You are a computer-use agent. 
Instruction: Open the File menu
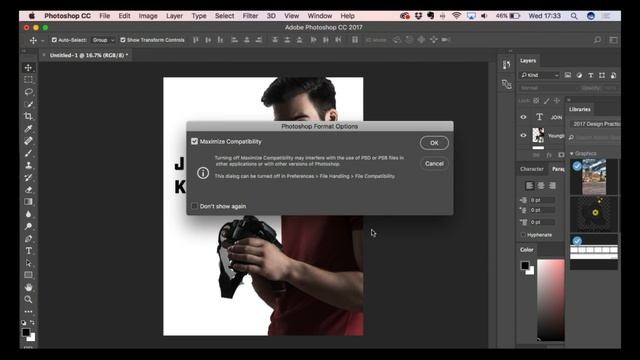[104, 16]
